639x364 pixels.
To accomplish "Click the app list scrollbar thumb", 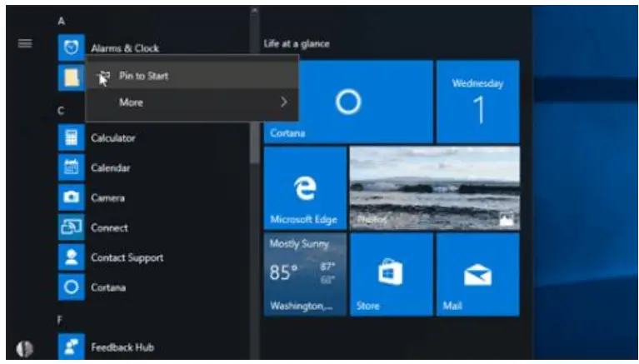I will (x=255, y=142).
